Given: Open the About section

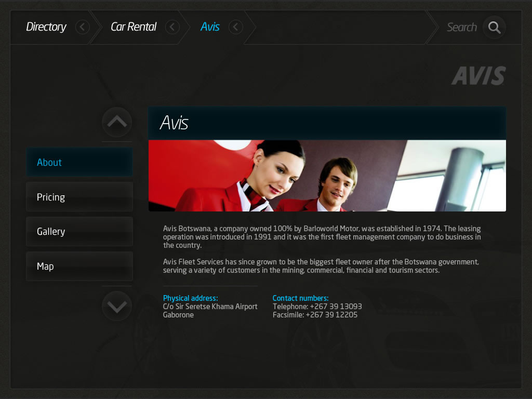Looking at the screenshot, I should click(x=79, y=162).
